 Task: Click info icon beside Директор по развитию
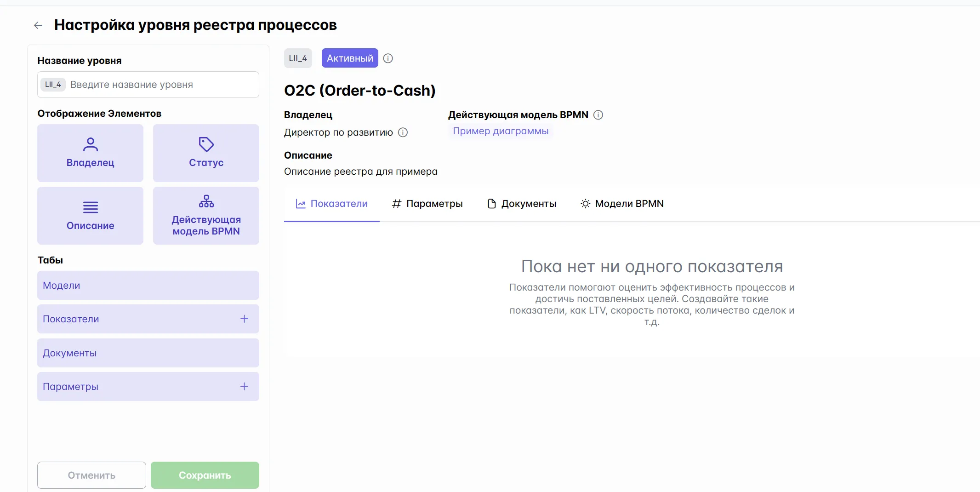click(x=403, y=132)
